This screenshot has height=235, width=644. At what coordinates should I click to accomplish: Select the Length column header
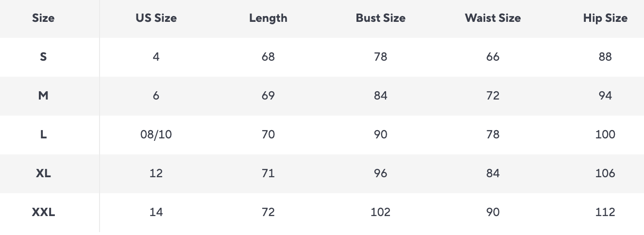point(268,18)
